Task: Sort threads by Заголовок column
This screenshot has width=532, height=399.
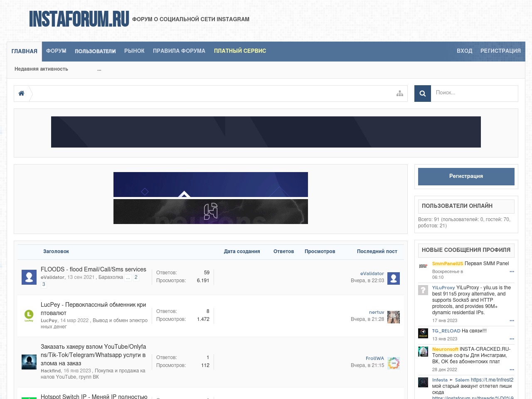Action: pos(56,251)
